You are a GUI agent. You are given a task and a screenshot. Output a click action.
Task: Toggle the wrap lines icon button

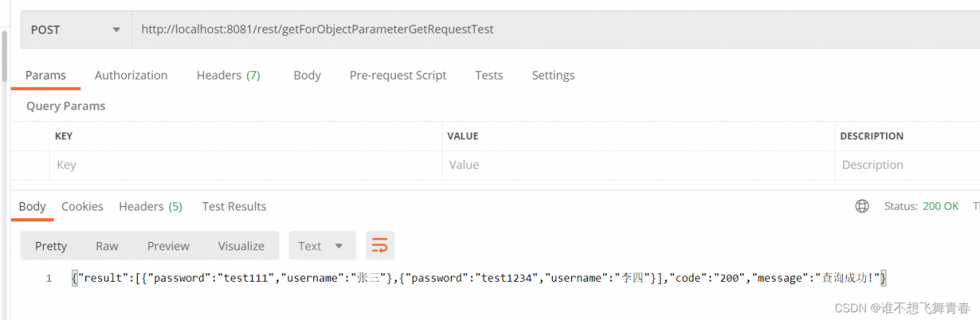380,246
